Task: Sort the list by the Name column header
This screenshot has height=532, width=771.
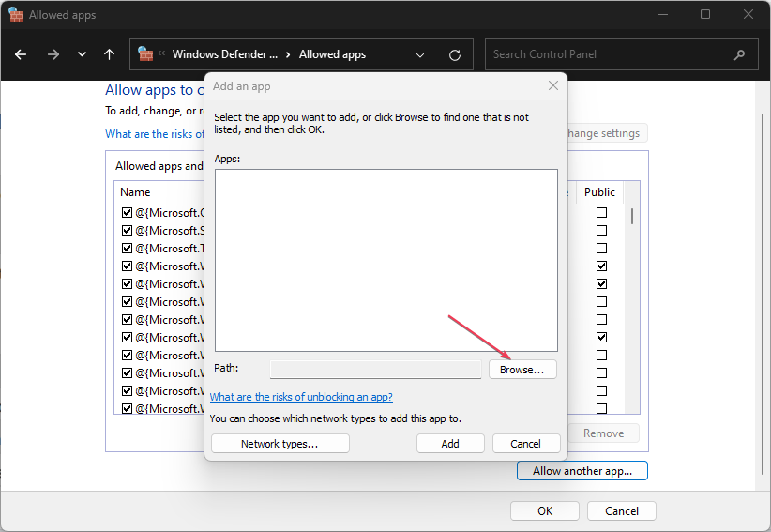Action: (x=135, y=192)
